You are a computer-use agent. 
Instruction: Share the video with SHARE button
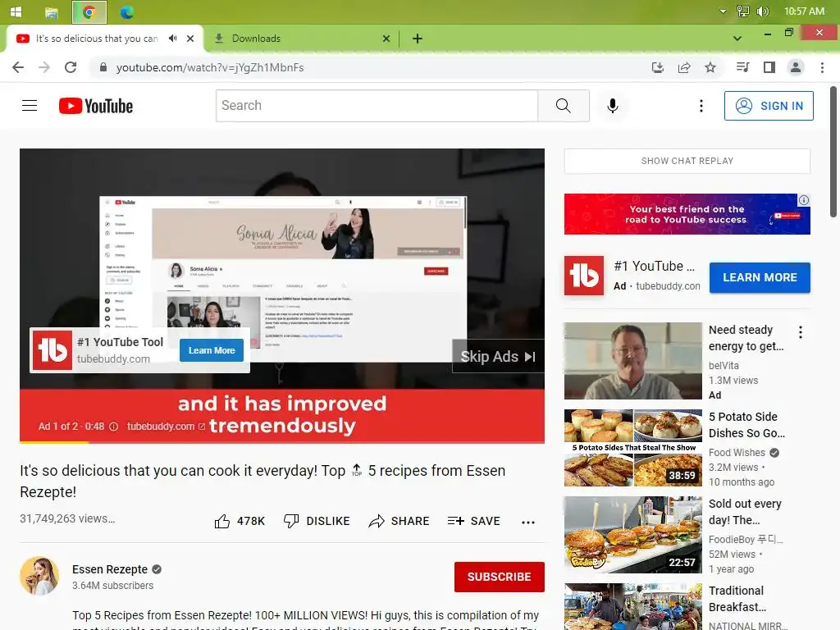(399, 521)
